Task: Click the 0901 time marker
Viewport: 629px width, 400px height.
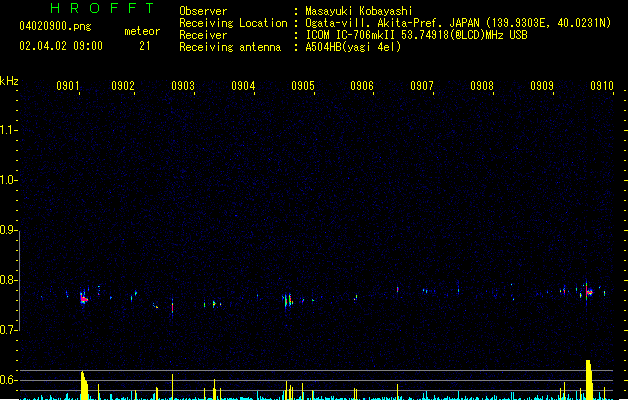Action: click(x=68, y=86)
